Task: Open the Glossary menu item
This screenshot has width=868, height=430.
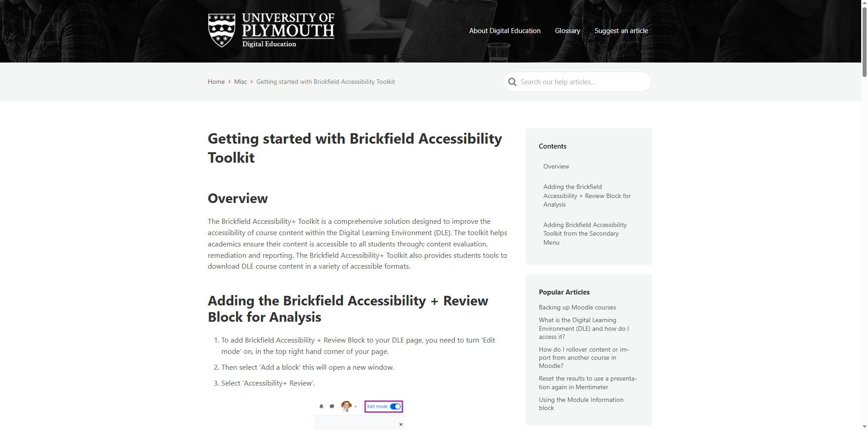Action: coord(567,31)
